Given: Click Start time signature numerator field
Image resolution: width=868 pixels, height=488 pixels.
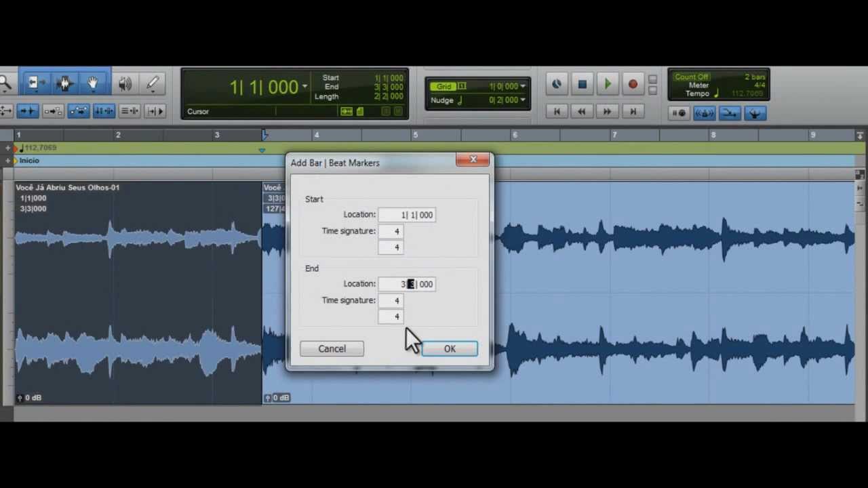Looking at the screenshot, I should click(391, 231).
